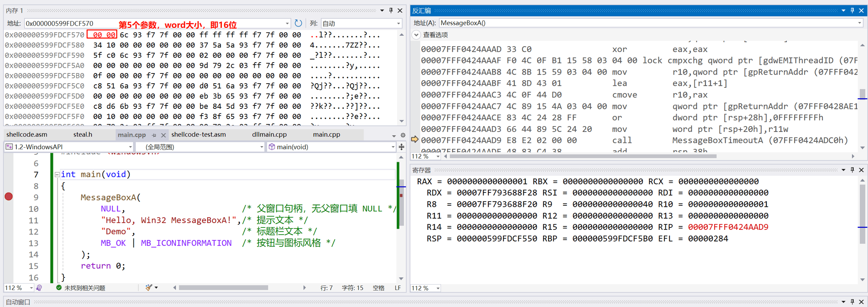Screen dimensions: 868x307
Task: Switch to the dllmain.cpp tab
Action: [x=269, y=134]
